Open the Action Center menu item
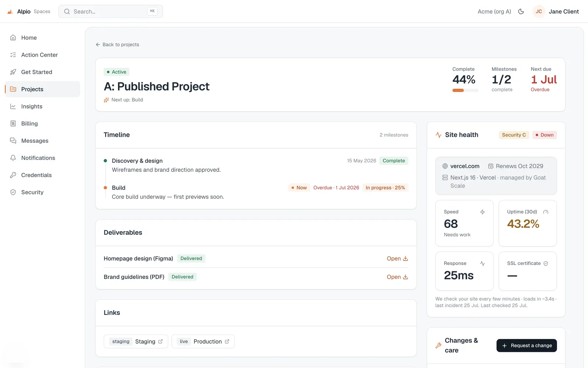 (43, 55)
